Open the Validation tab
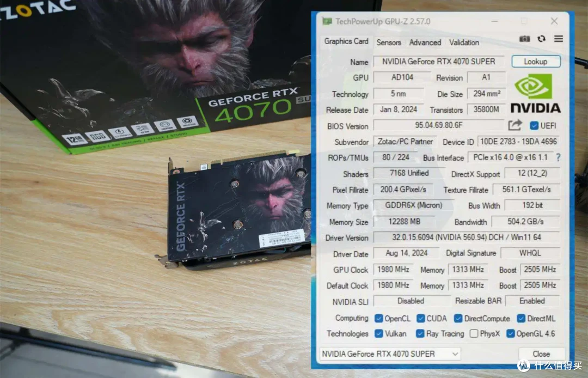Screen dimensions: 588x378 [464, 42]
